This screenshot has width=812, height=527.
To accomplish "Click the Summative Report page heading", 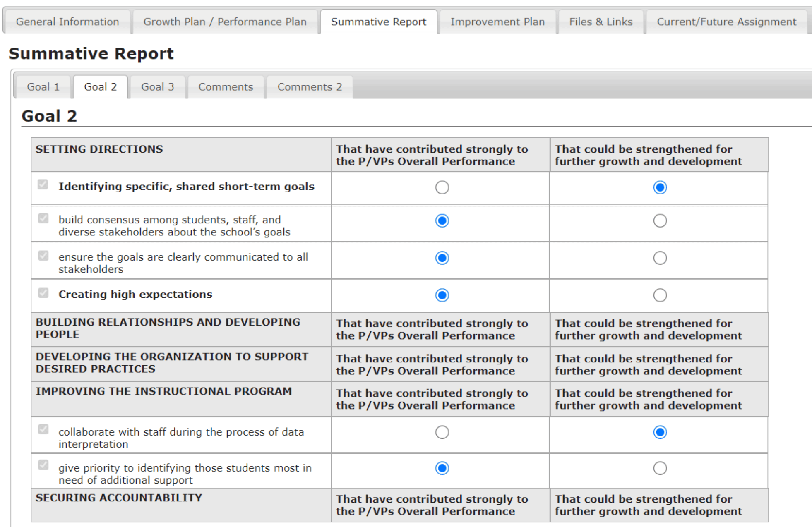I will point(91,54).
